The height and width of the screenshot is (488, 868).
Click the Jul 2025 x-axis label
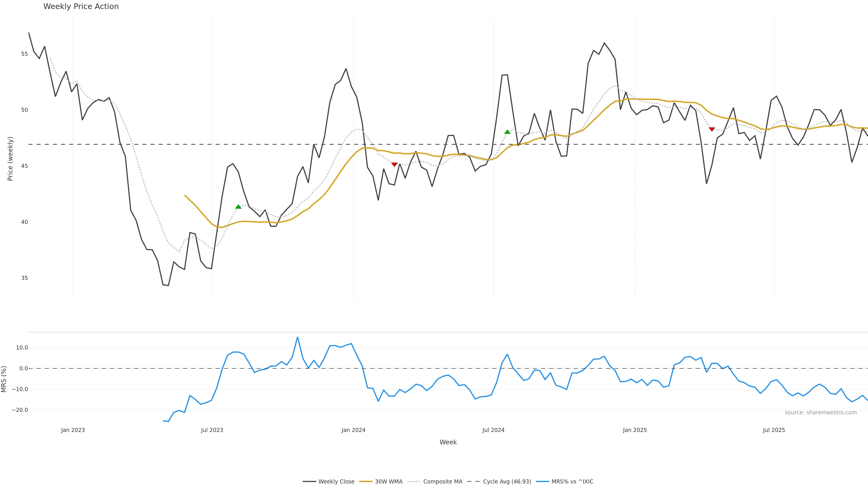pyautogui.click(x=774, y=430)
